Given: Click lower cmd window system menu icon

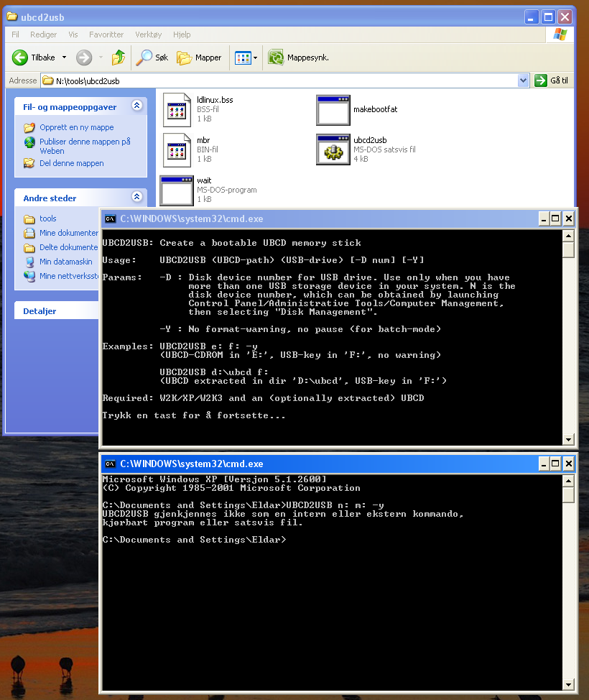Looking at the screenshot, I should pos(110,464).
